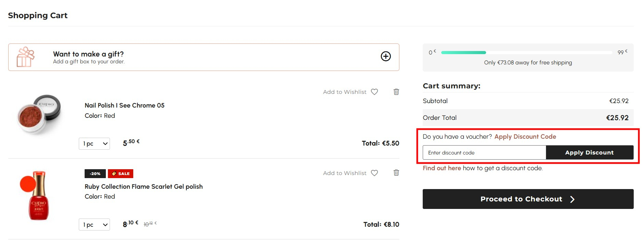Click Add to Wishlist for Nail Polish Chrome 05

tap(345, 92)
